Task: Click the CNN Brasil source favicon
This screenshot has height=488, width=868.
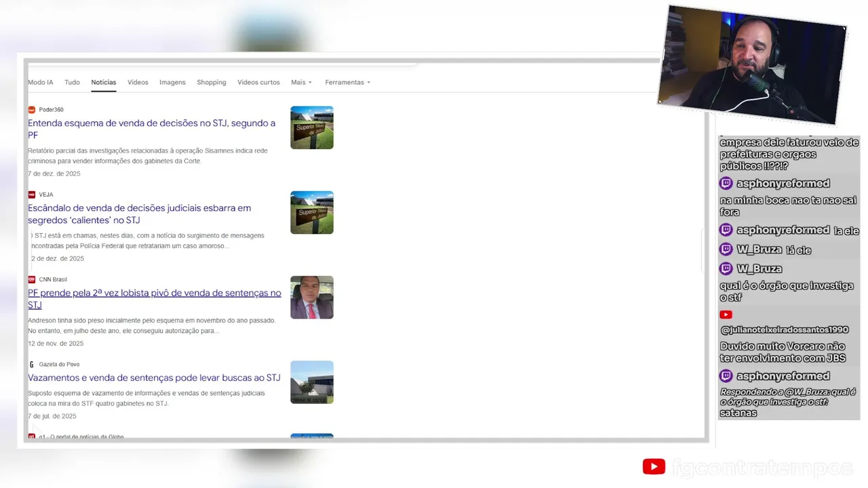Action: 31,279
